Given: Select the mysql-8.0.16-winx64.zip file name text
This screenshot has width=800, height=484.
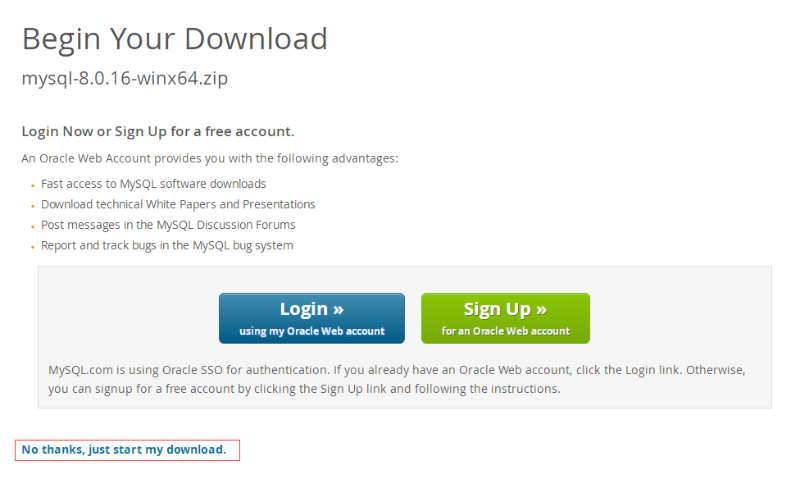Looking at the screenshot, I should coord(124,79).
